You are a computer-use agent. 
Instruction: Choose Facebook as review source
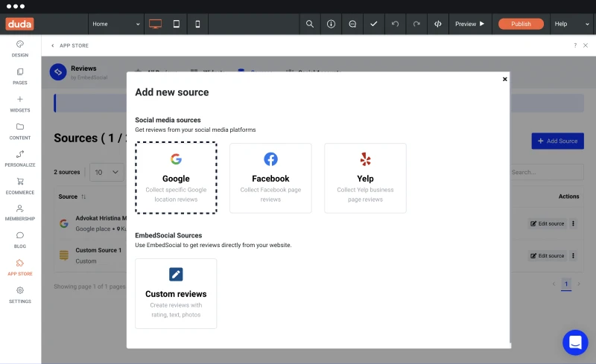(270, 178)
